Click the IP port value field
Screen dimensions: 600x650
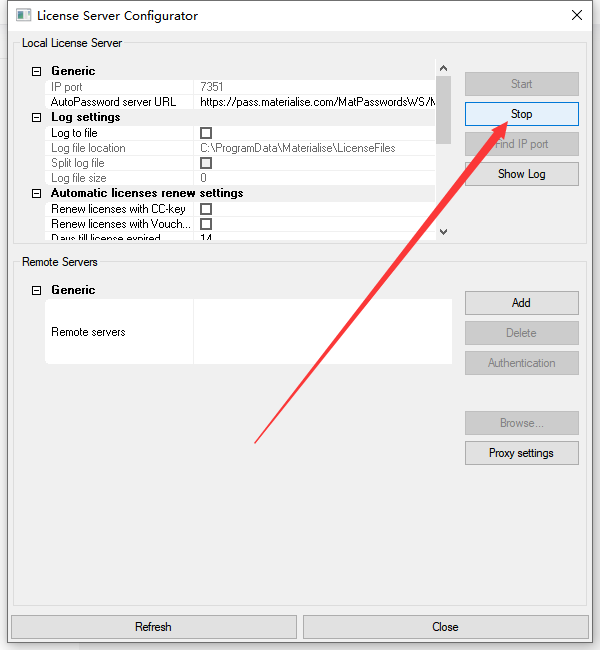click(315, 87)
